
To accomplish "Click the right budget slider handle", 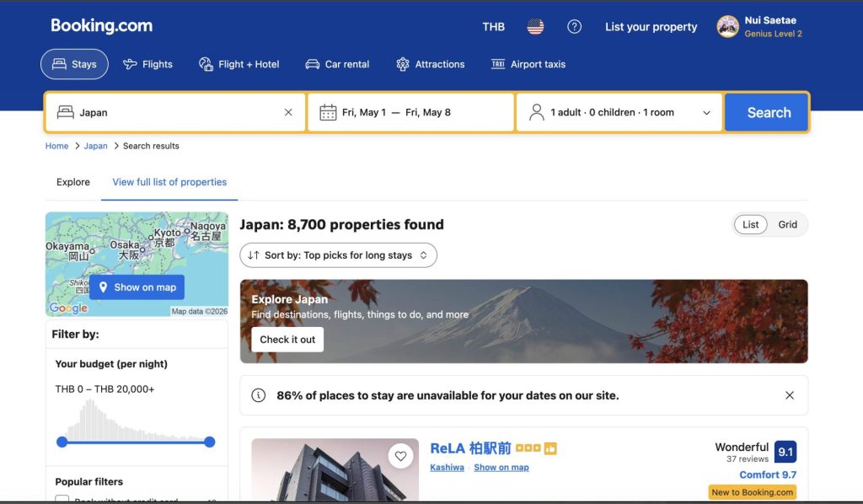I will pos(210,442).
